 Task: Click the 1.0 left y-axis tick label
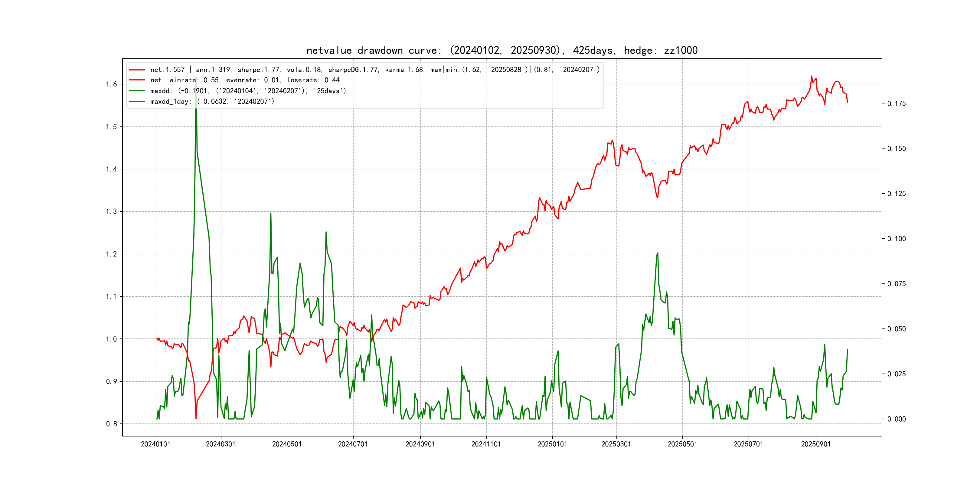click(x=112, y=339)
